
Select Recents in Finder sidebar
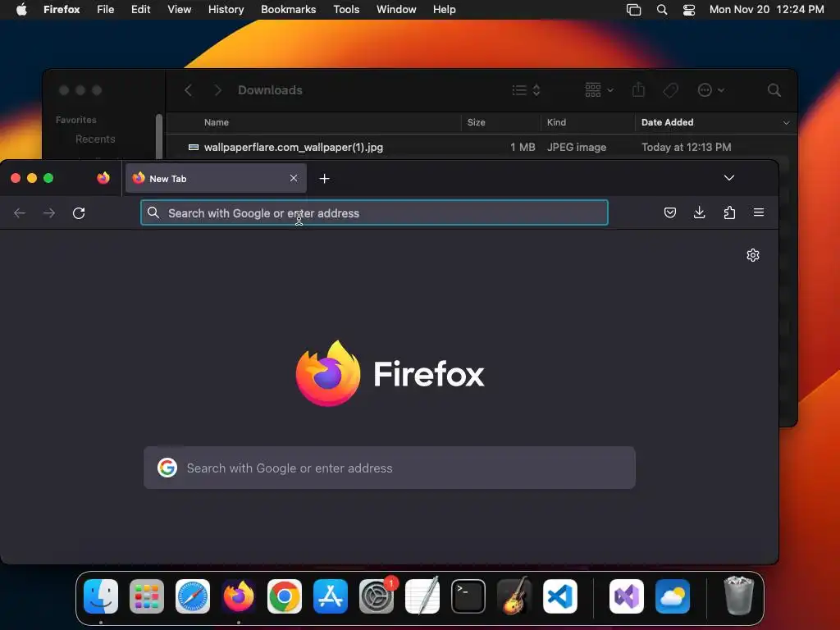click(x=95, y=139)
